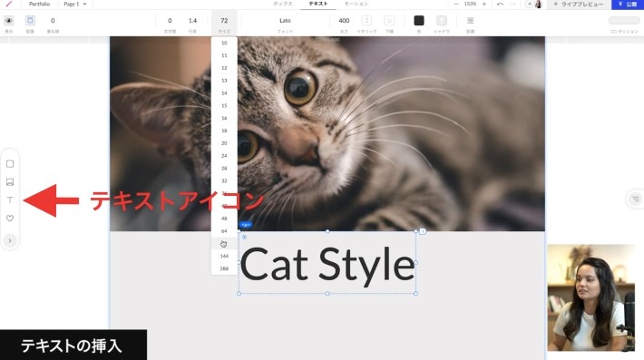
Task: Click the Studio logo icon
Action: coord(9,4)
